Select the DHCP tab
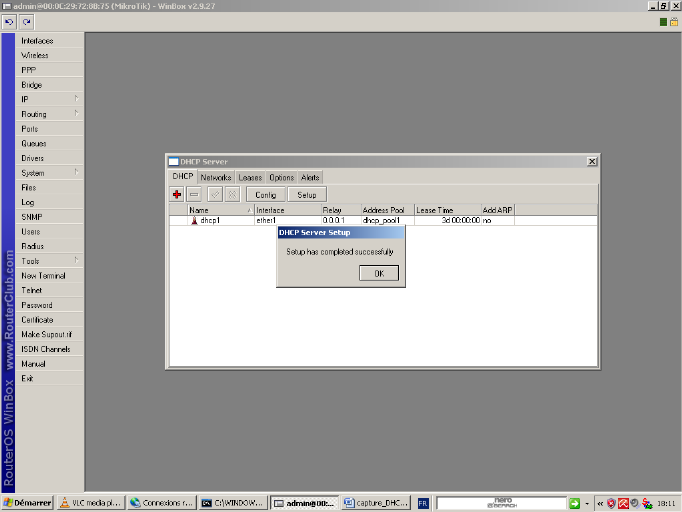 coord(183,176)
